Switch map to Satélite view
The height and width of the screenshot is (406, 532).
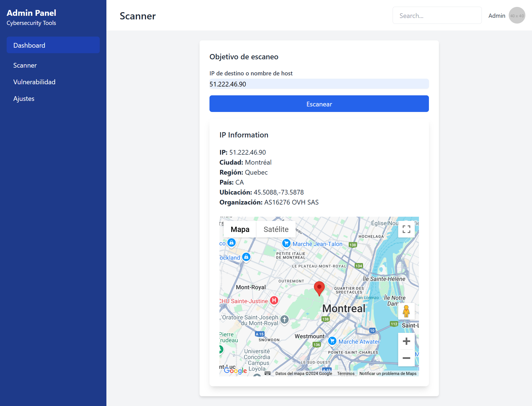pyautogui.click(x=276, y=229)
